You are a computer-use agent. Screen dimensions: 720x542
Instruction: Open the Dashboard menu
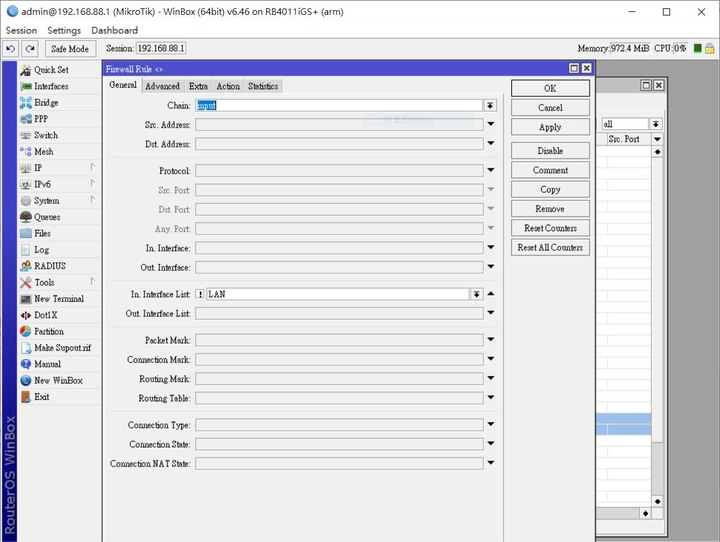pos(114,30)
